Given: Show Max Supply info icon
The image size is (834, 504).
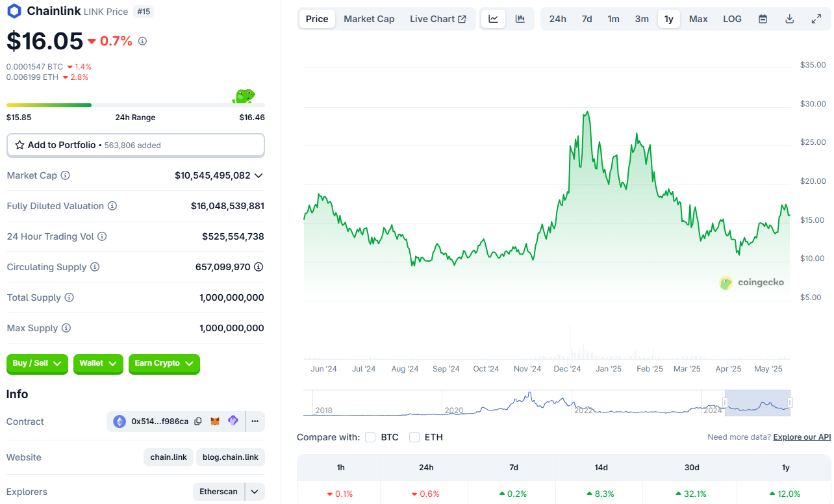Looking at the screenshot, I should tap(66, 328).
